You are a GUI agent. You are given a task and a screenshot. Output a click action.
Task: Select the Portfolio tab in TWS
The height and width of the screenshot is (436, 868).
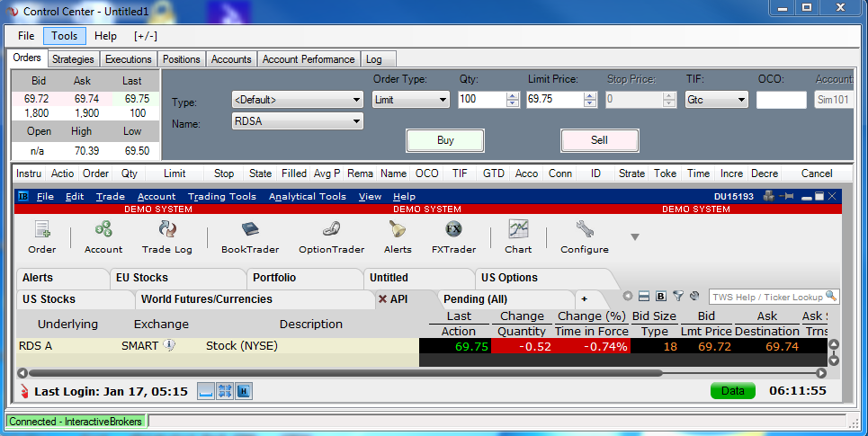tap(304, 278)
